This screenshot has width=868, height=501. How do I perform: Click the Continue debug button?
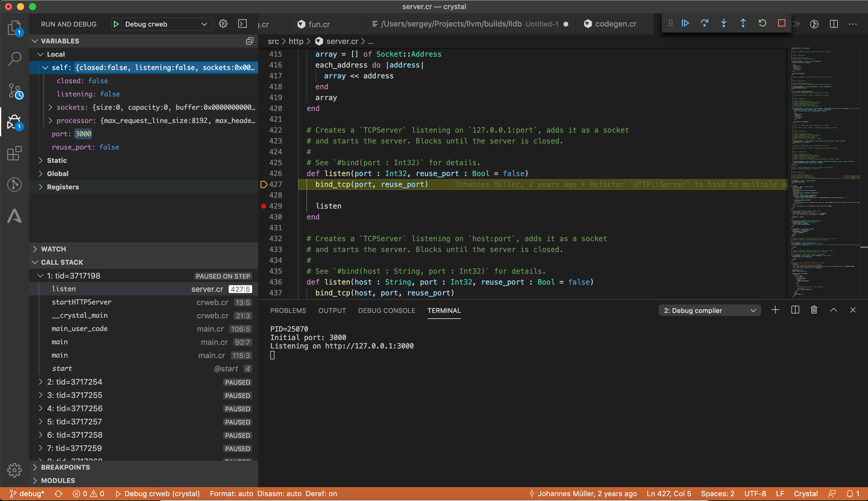685,24
